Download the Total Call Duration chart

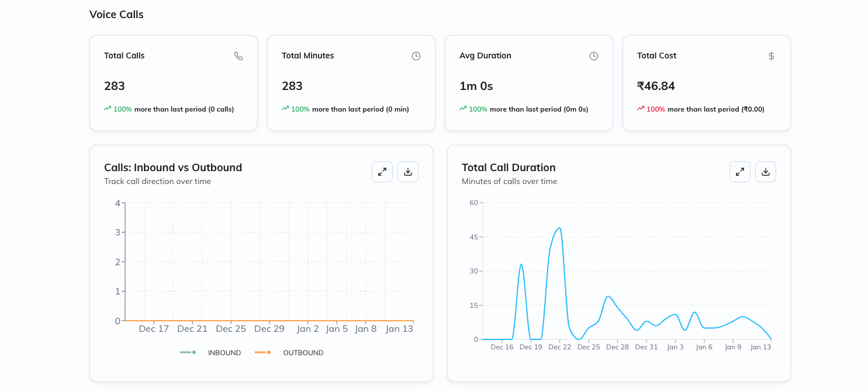point(766,172)
